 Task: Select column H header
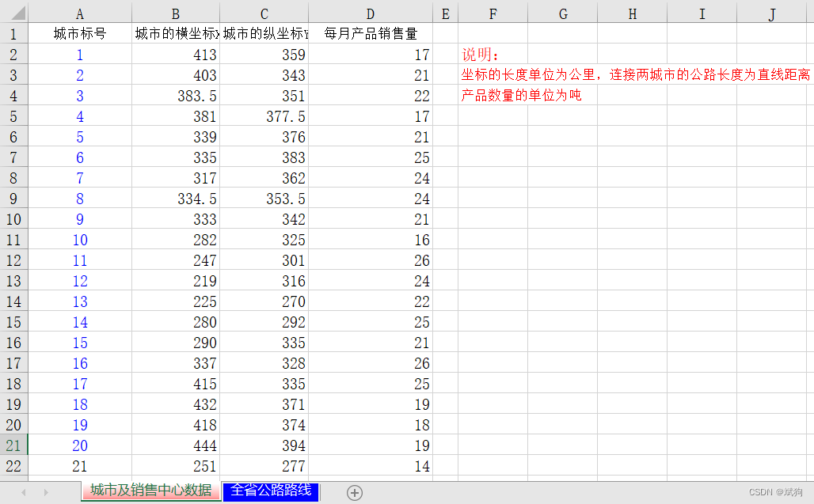pyautogui.click(x=633, y=13)
